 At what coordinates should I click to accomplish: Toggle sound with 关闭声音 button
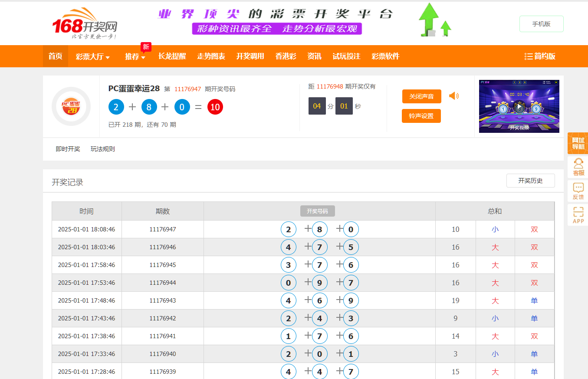tap(421, 96)
